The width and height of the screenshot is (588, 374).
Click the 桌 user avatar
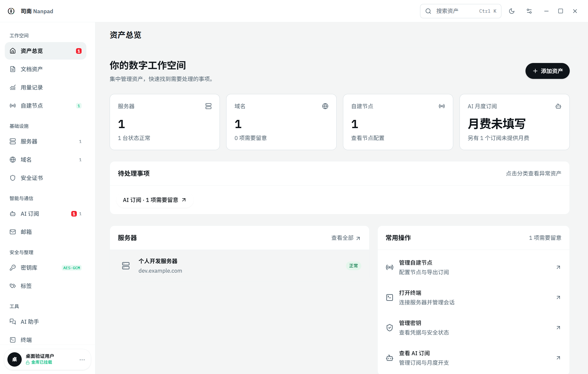15,359
